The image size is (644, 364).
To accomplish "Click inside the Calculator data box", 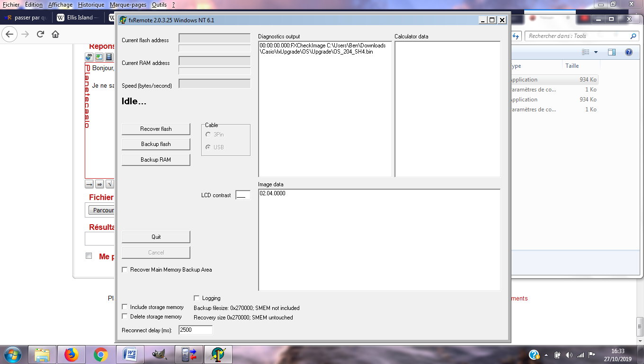I will point(447,109).
